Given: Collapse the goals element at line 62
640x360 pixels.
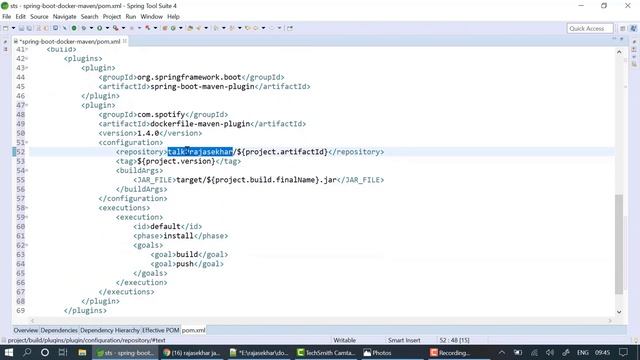Looking at the screenshot, I should [x=27, y=245].
